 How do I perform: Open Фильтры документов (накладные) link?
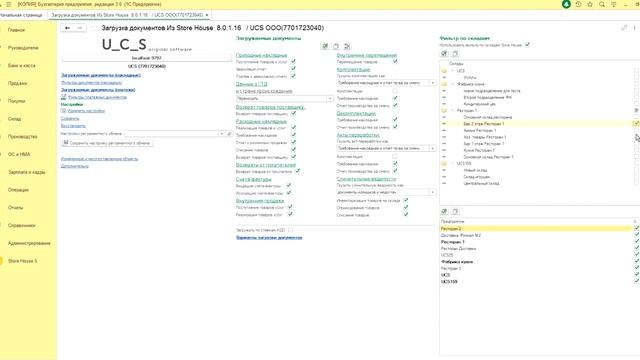91,83
